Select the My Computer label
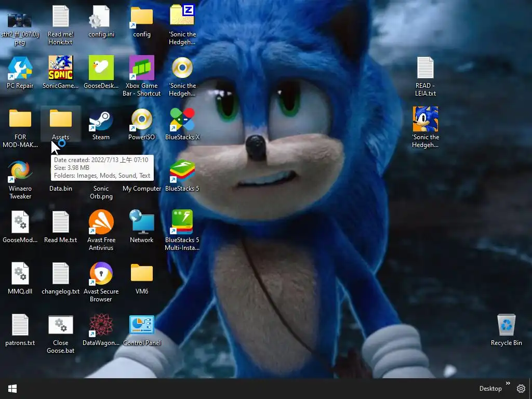This screenshot has height=399, width=532. (141, 189)
